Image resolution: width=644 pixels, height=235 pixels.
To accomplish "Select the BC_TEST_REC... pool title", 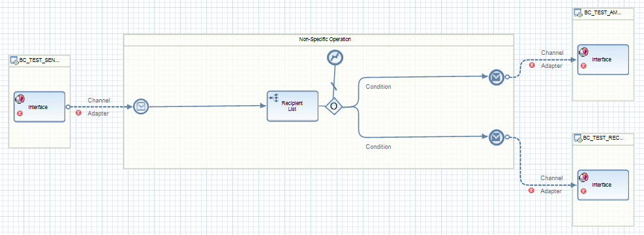I will tap(604, 138).
